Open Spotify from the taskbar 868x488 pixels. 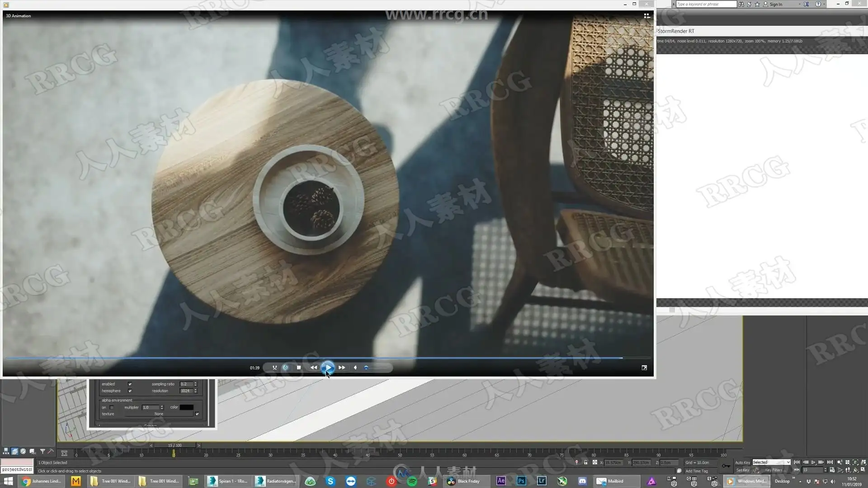point(412,481)
